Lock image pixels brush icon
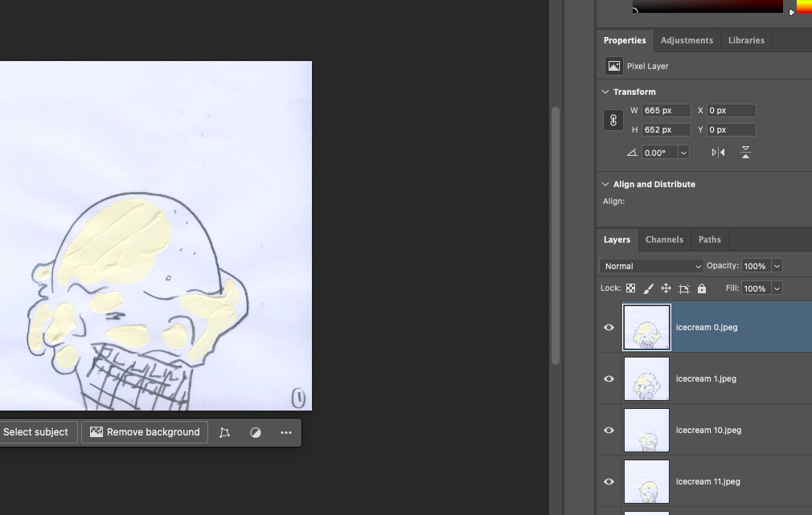Screen dimensions: 812x515 pyautogui.click(x=648, y=288)
